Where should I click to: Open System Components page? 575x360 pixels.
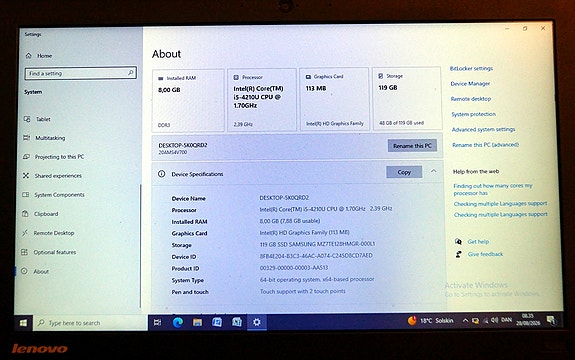[53, 195]
